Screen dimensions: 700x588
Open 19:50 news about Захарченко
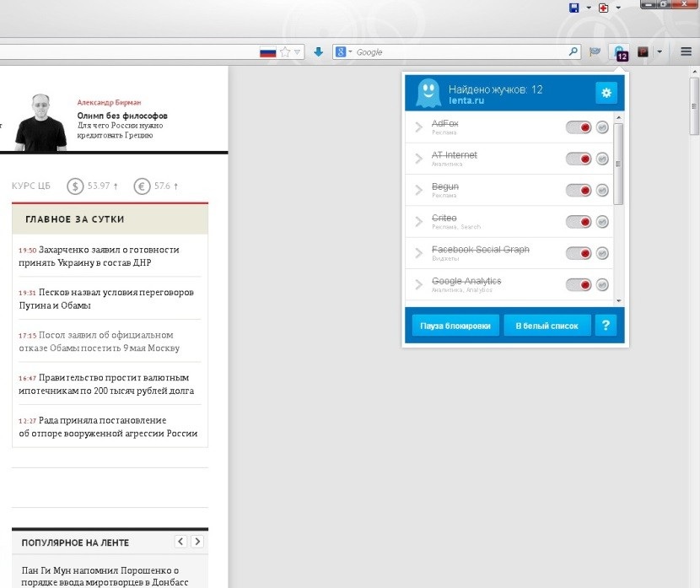(x=99, y=256)
